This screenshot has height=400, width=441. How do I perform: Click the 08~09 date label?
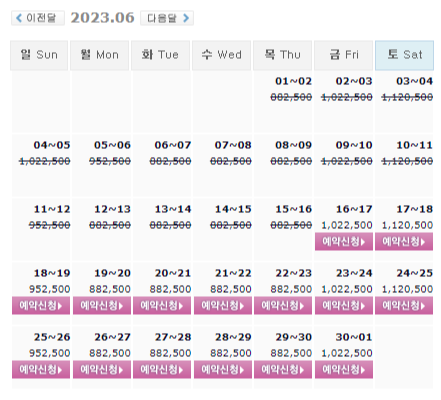[293, 145]
